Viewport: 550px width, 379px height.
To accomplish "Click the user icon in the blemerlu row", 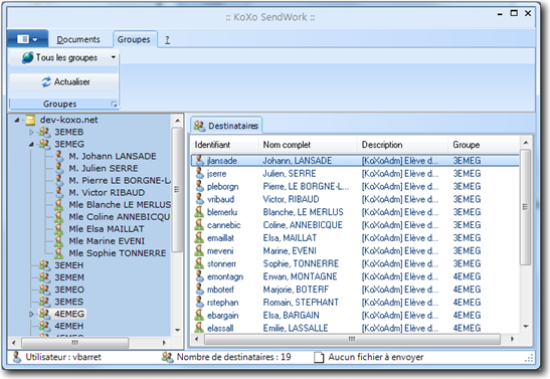I will [x=199, y=212].
